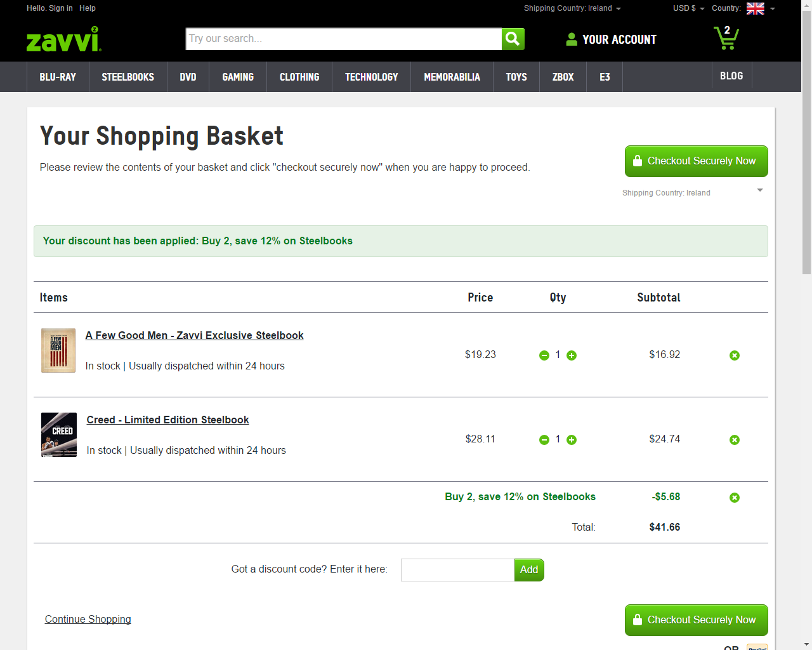Open the ZBOX menu
The width and height of the screenshot is (812, 650).
coord(563,77)
